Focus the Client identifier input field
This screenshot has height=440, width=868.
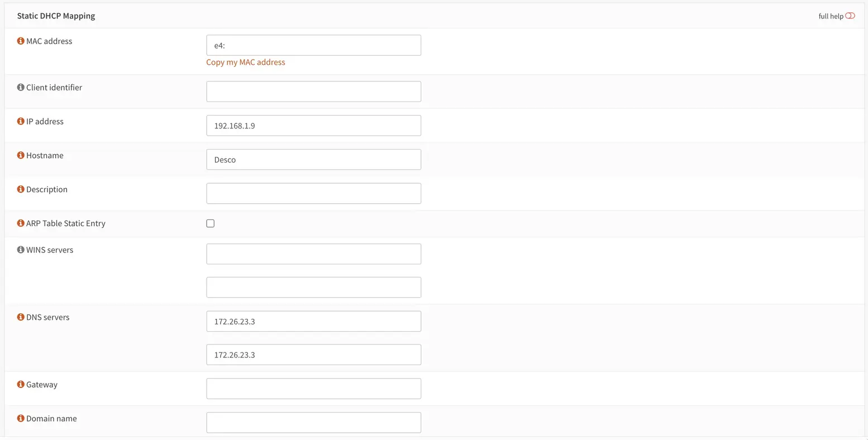point(313,92)
